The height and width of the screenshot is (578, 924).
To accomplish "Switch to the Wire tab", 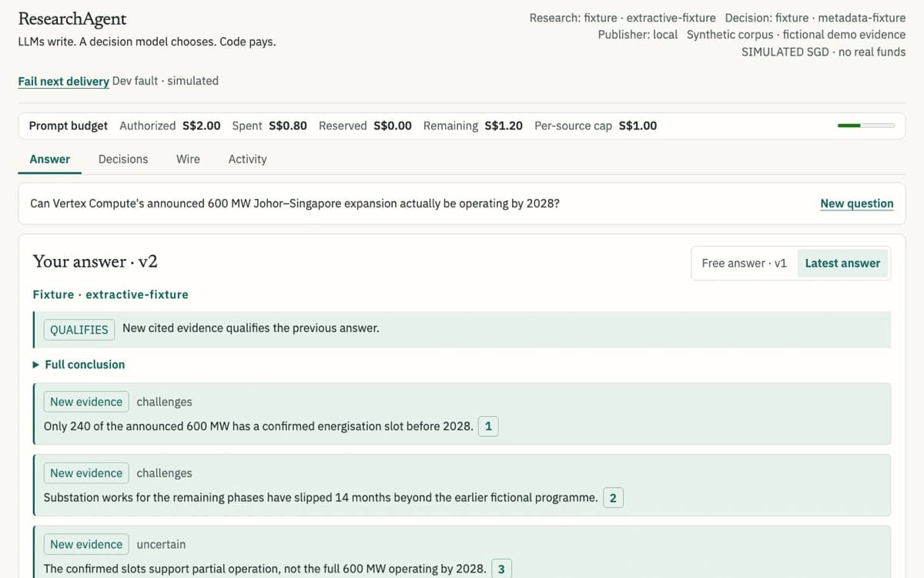I will click(x=188, y=159).
